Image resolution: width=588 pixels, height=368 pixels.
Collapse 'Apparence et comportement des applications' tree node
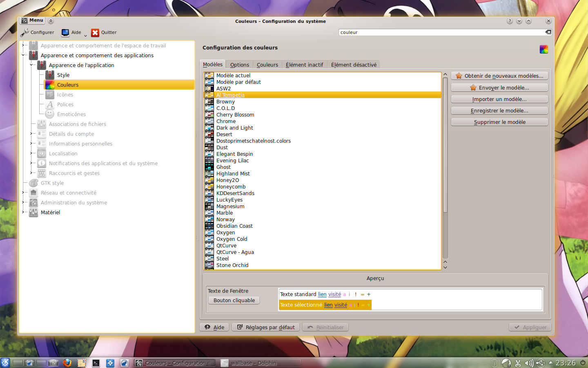(x=23, y=55)
